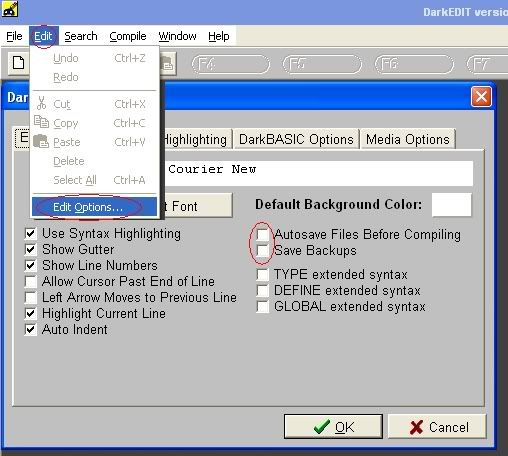
Task: Click the F6 function key slot
Action: pos(414,64)
